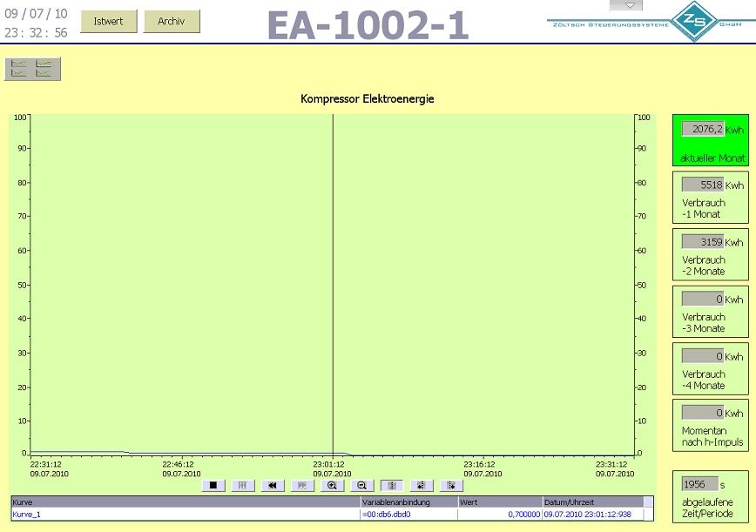Click the first data record icon

tap(242, 486)
